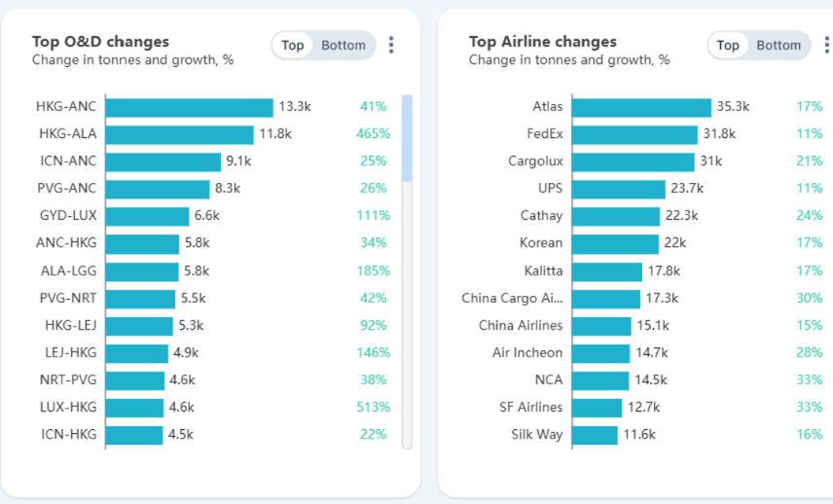The width and height of the screenshot is (833, 504).
Task: Click the Top O&D changes heading
Action: 100,42
